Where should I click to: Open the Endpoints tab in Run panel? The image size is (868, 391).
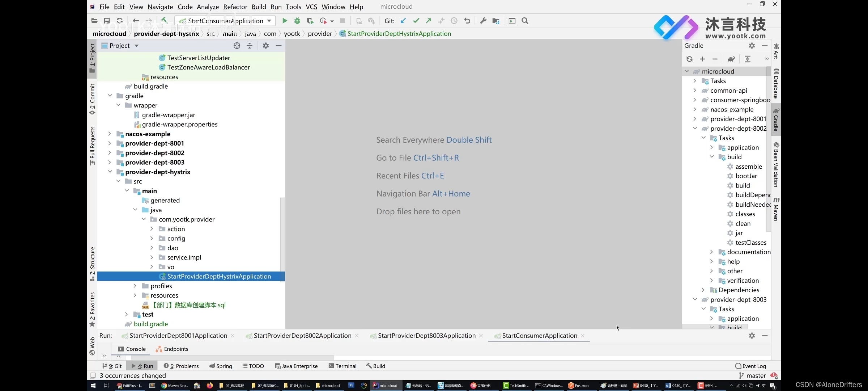coord(176,349)
